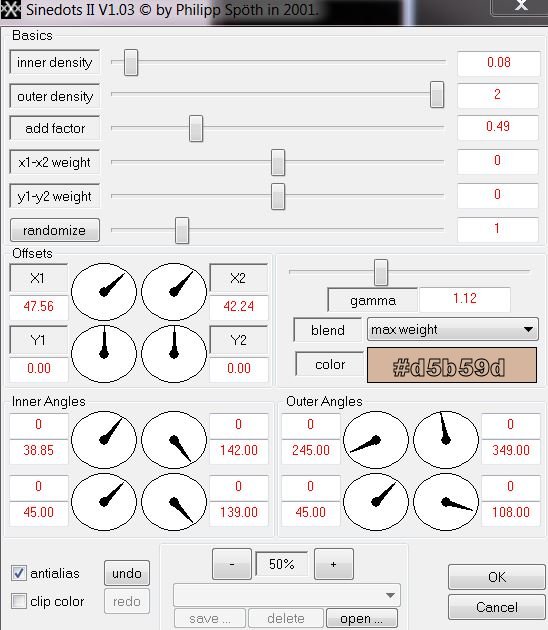Viewport: 548px width, 630px height.
Task: Click the #d5b59d color swatch
Action: point(452,365)
